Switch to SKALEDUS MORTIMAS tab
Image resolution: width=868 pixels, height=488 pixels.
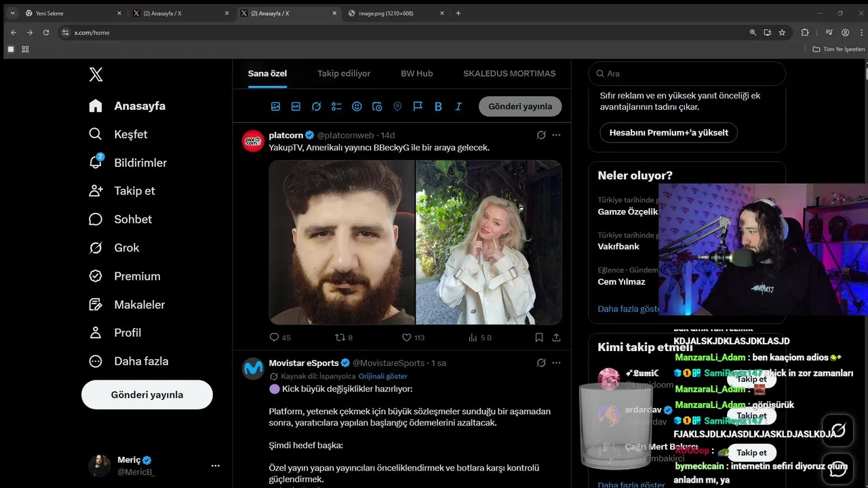point(509,73)
